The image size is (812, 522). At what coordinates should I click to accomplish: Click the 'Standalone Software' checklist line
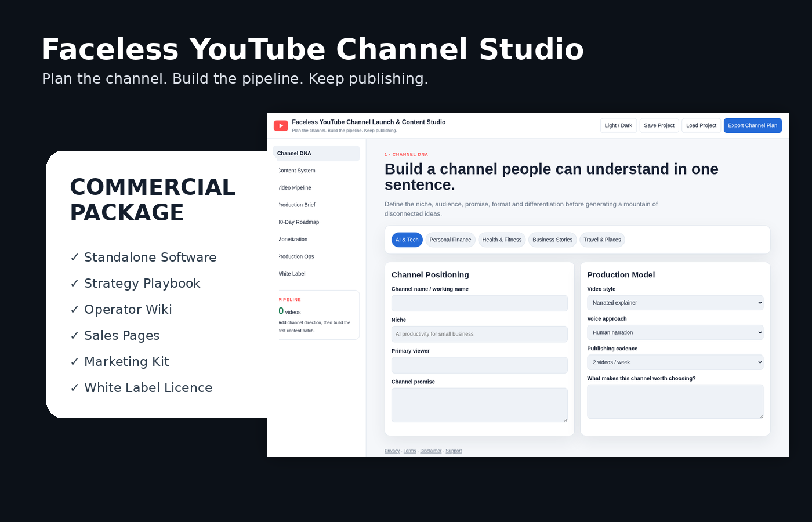[x=143, y=257]
